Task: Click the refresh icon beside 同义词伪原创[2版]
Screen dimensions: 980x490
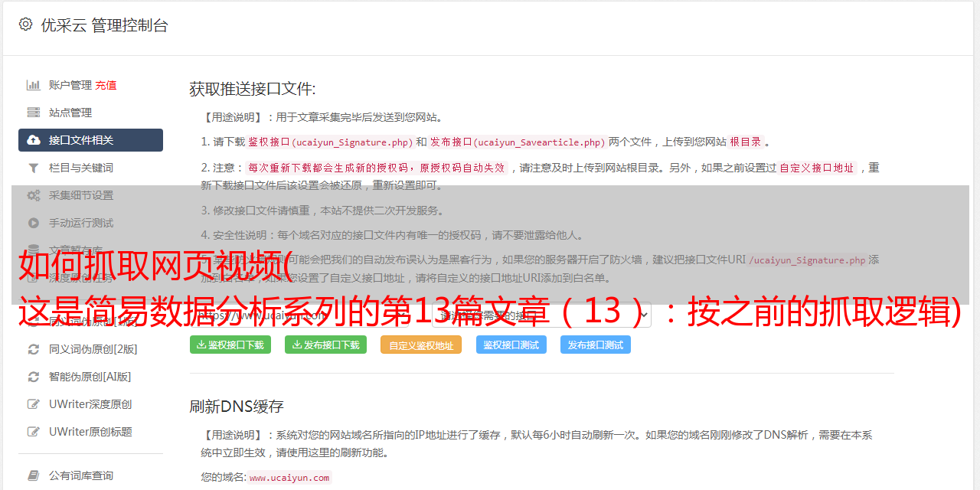Action: 34,349
